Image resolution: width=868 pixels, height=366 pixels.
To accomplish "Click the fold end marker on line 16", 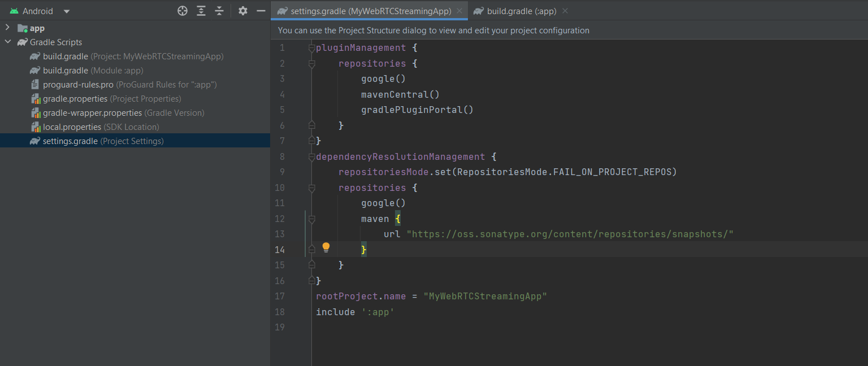I will 311,280.
